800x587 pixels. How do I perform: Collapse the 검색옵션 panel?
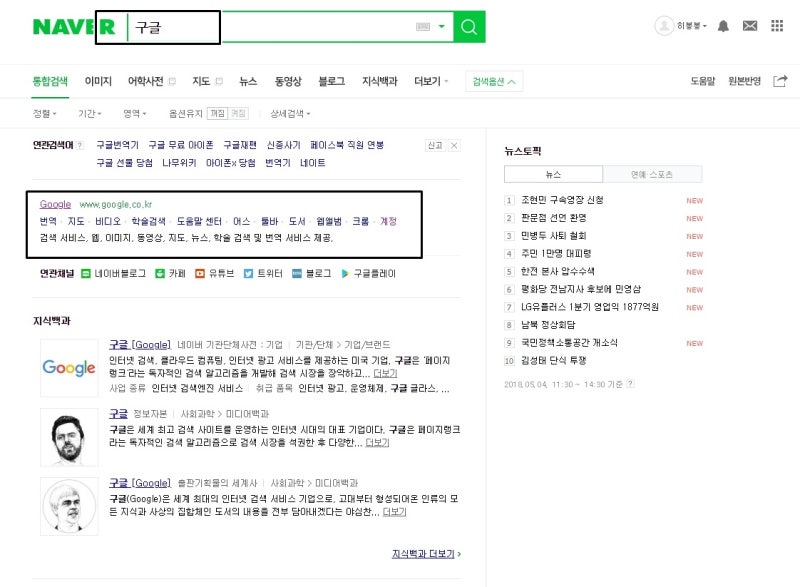coord(494,82)
